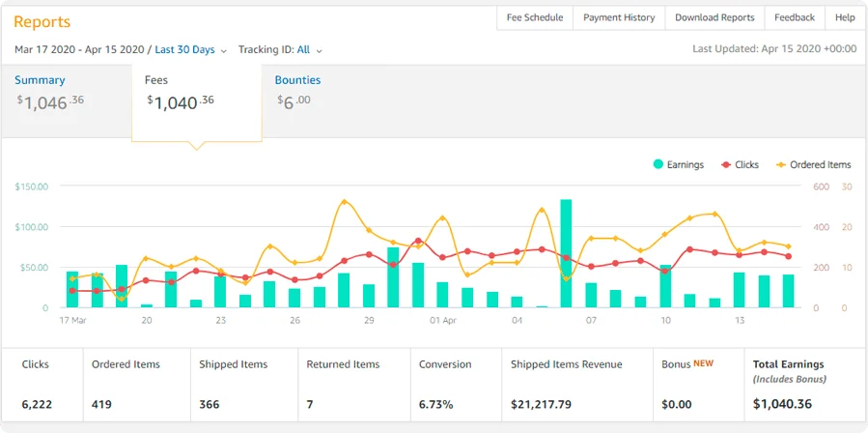The width and height of the screenshot is (868, 433).
Task: Open the Help page
Action: (x=845, y=17)
